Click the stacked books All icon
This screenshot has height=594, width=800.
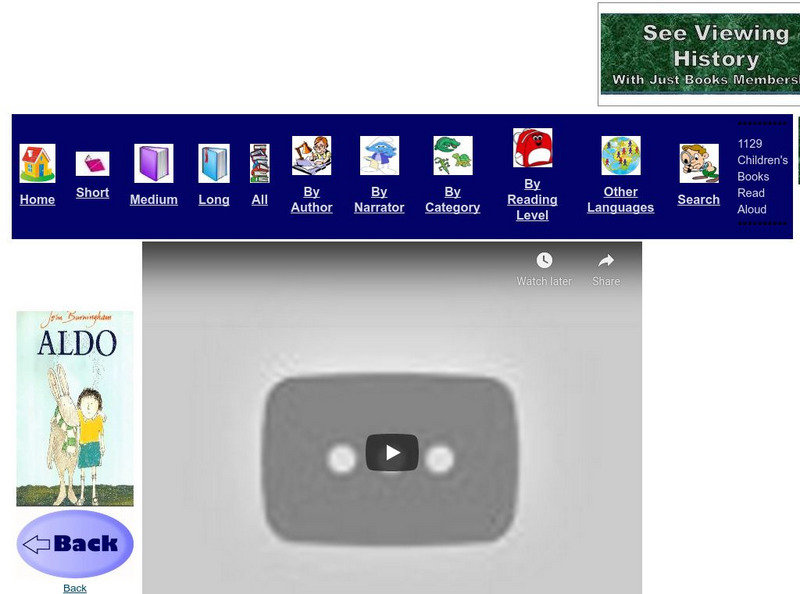point(260,163)
